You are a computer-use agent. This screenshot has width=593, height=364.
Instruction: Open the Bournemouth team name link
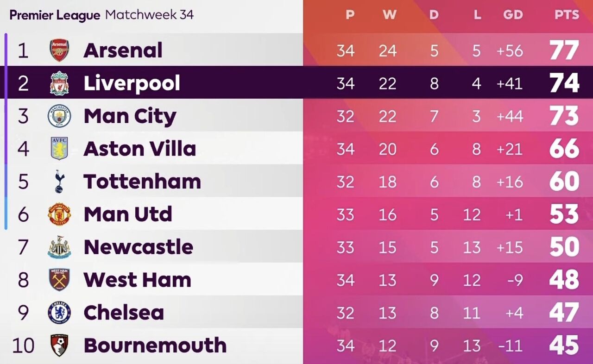(155, 345)
